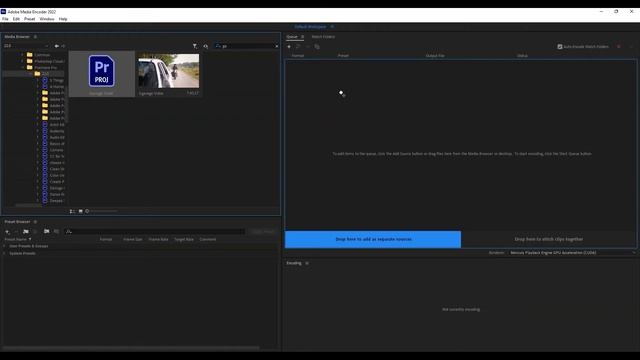Click the Create new preset plus icon
The height and width of the screenshot is (360, 640).
[x=7, y=231]
